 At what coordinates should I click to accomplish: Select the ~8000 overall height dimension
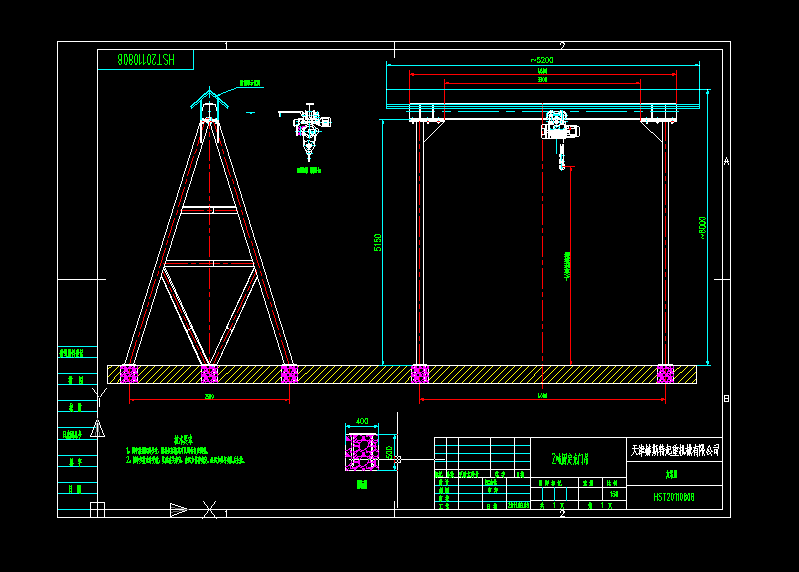click(703, 228)
